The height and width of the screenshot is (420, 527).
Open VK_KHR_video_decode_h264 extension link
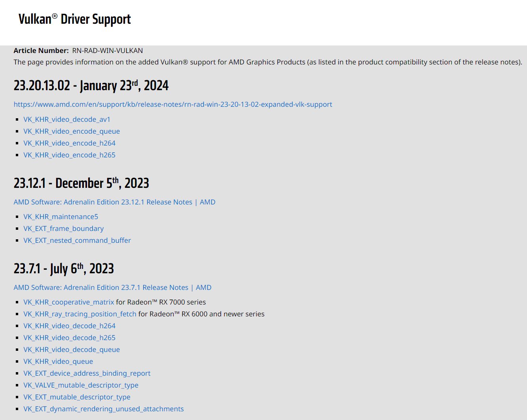tap(69, 326)
